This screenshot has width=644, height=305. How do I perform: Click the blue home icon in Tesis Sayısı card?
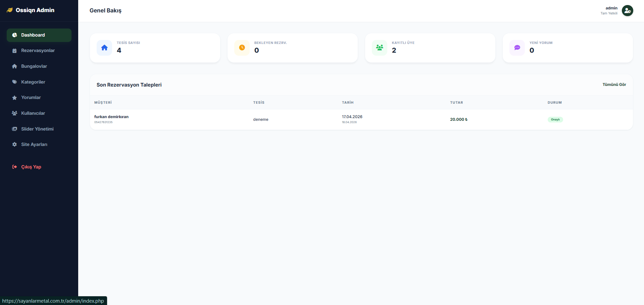click(104, 48)
